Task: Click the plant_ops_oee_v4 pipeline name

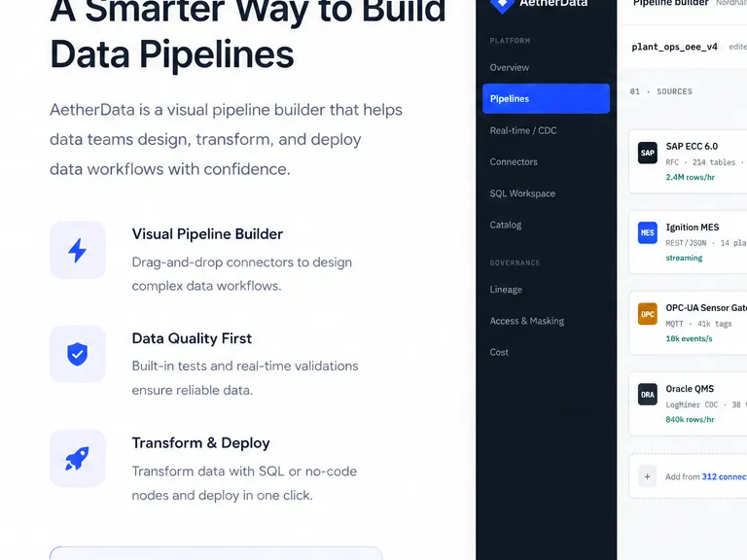Action: point(675,47)
